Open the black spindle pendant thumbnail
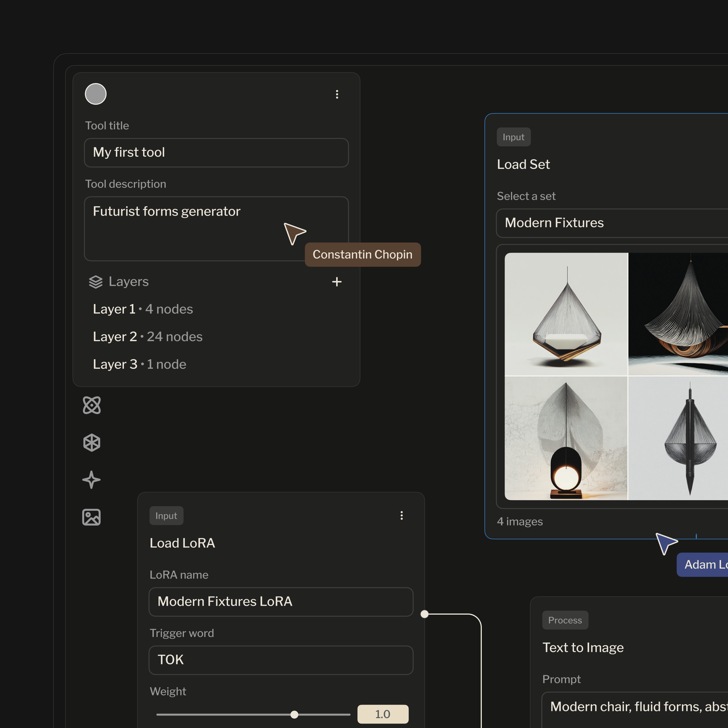 click(x=678, y=438)
